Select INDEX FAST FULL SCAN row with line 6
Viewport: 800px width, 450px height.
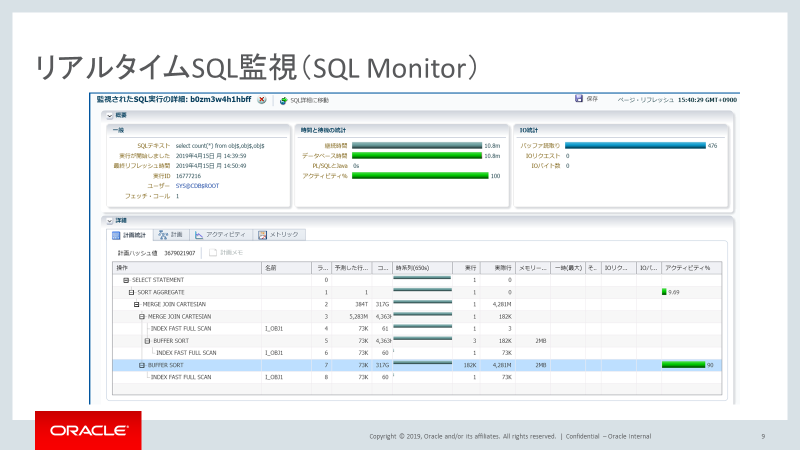[417, 353]
